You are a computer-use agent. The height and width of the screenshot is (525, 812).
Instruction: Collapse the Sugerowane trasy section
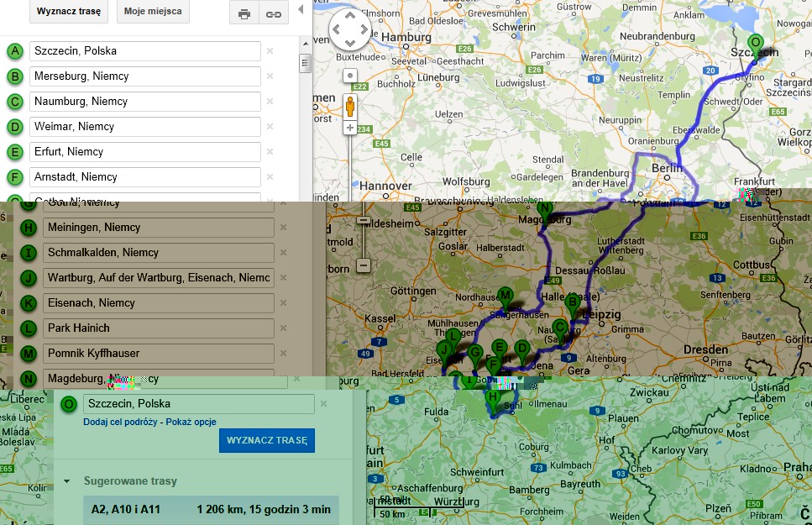pos(66,482)
